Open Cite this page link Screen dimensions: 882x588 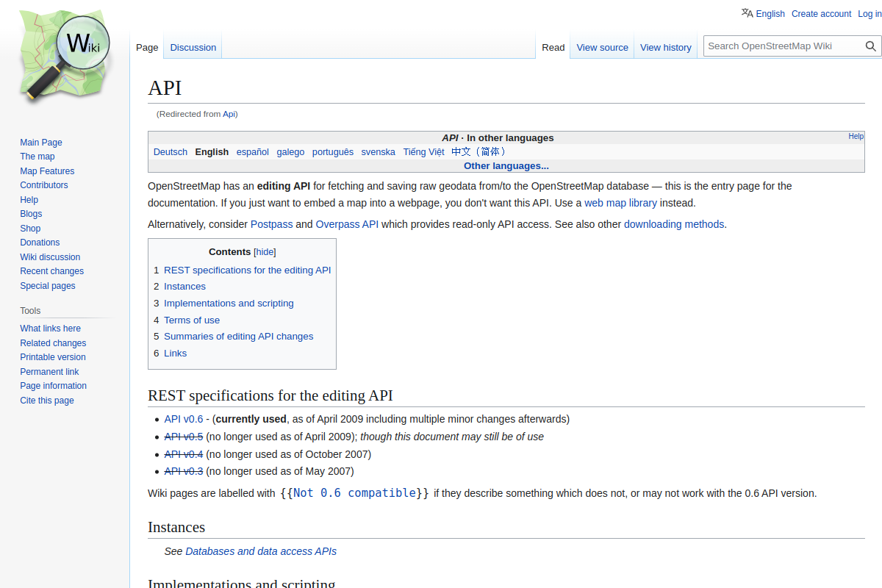pyautogui.click(x=47, y=401)
